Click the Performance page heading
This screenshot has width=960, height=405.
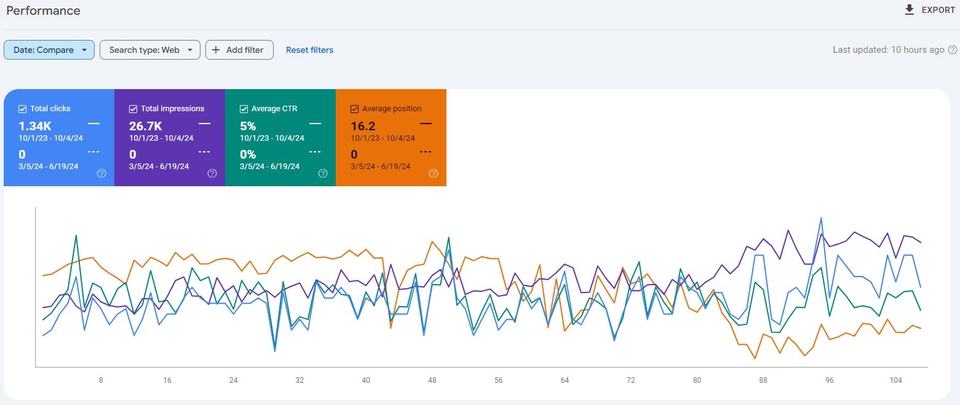pyautogui.click(x=43, y=10)
